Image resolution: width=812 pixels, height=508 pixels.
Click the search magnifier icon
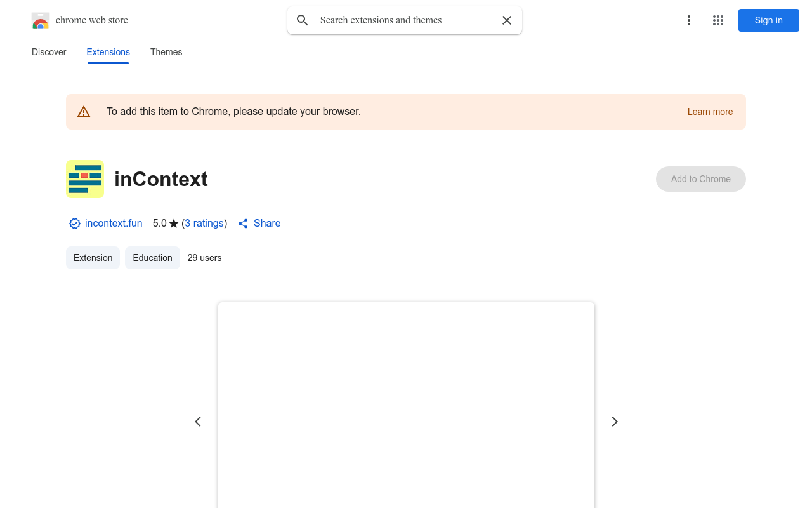click(303, 20)
